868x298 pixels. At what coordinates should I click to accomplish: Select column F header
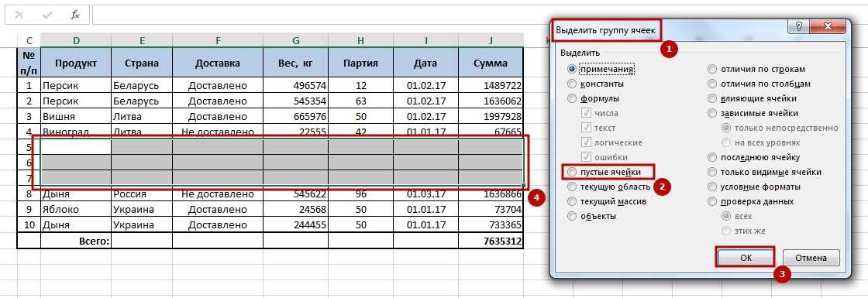[x=218, y=40]
